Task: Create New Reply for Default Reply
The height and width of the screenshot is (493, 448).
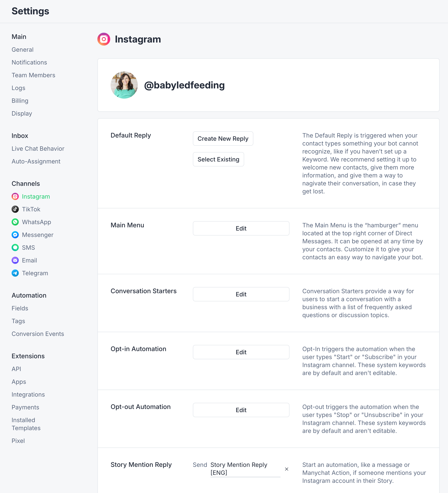Action: (x=223, y=139)
